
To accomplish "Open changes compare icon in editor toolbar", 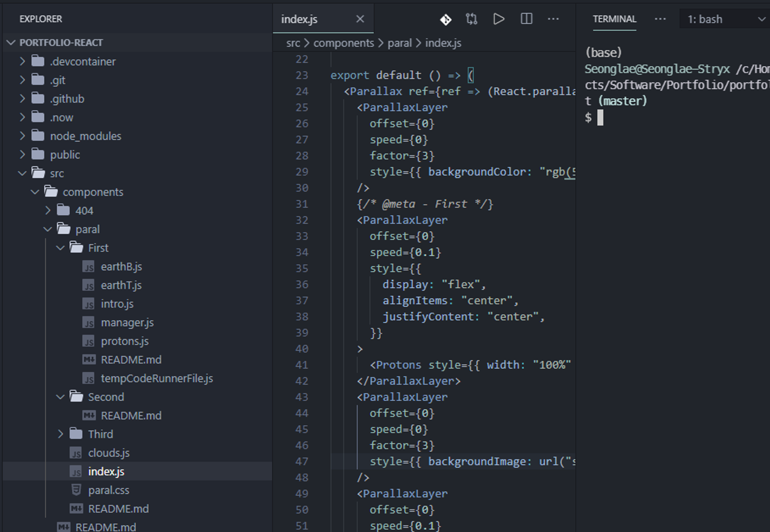I will (471, 19).
